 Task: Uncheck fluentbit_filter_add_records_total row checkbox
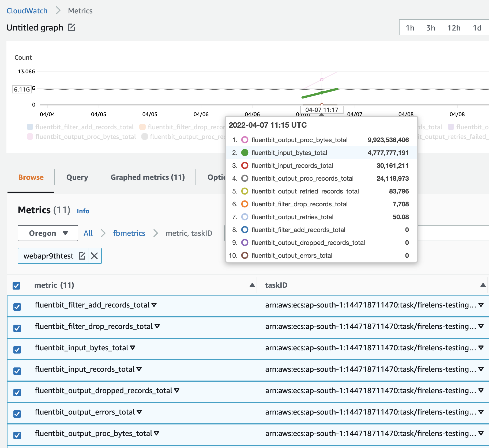[x=17, y=307]
